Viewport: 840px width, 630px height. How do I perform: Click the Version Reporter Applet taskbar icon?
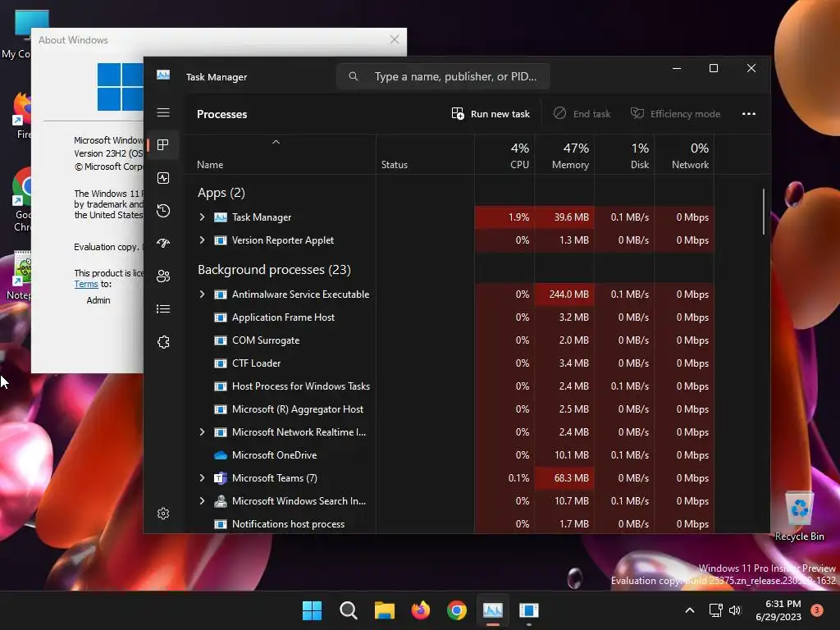click(529, 610)
